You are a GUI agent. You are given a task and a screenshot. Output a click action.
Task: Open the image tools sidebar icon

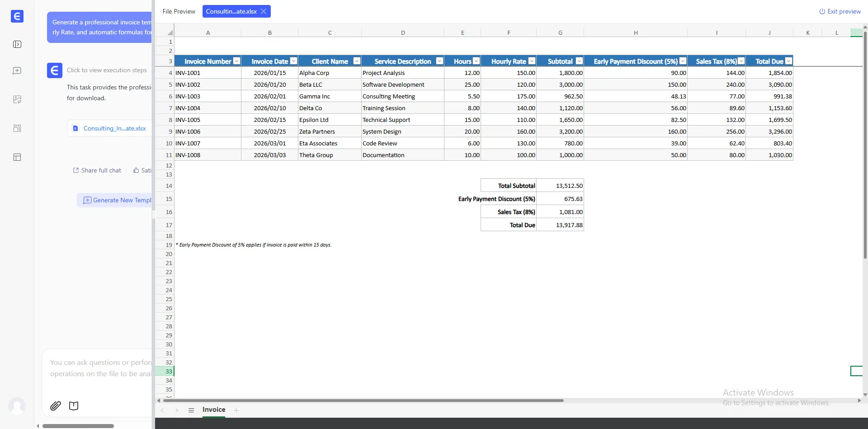click(17, 99)
